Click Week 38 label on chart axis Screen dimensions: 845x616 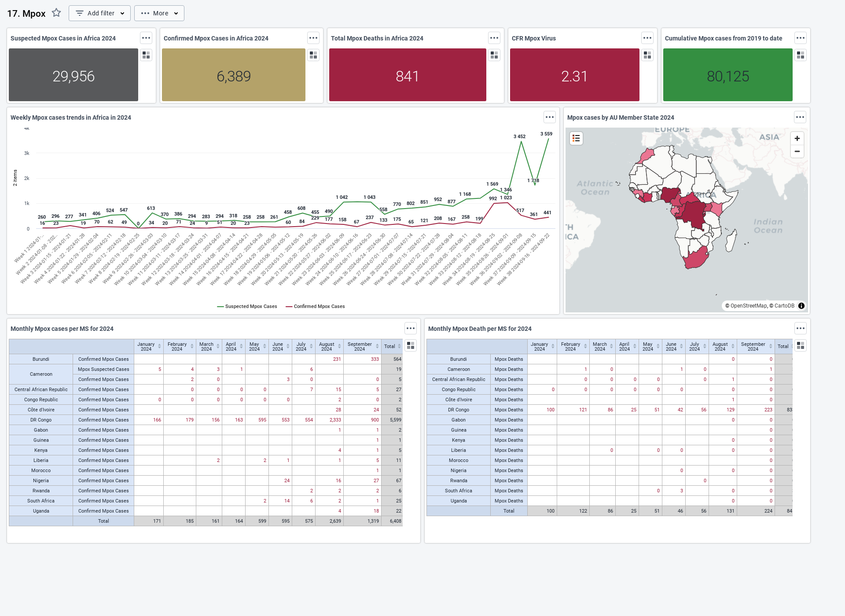(524, 260)
